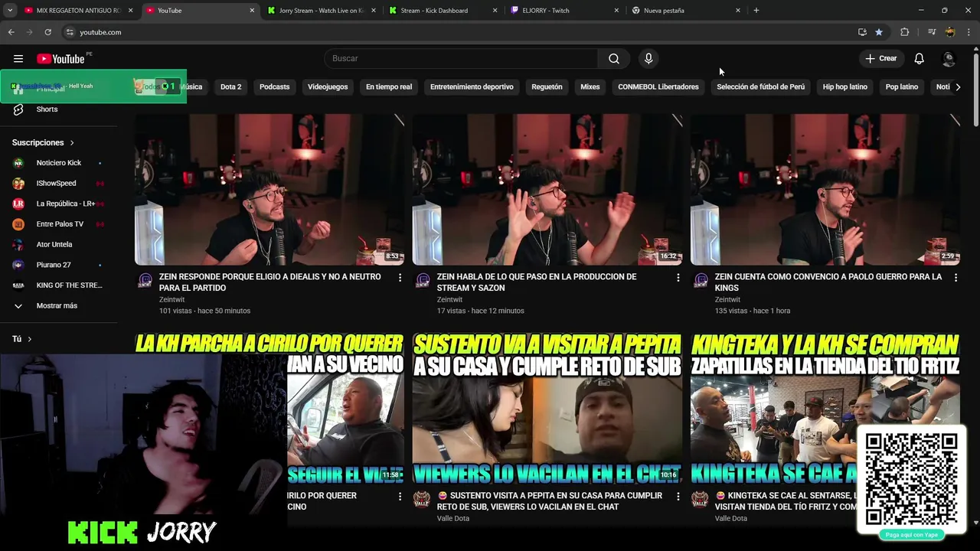Play SUSTENTO VA A VISITAR A PEPITA thumbnail
Screen dimensions: 980x551
click(547, 409)
